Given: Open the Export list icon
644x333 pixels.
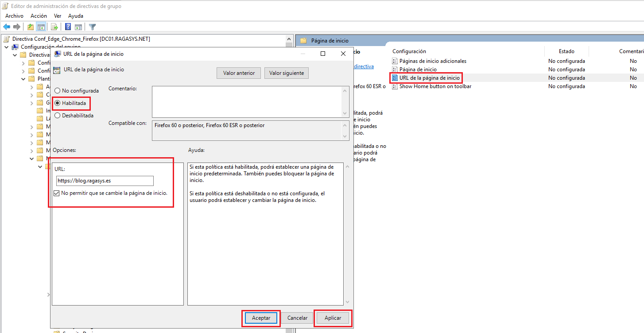Looking at the screenshot, I should [x=54, y=27].
